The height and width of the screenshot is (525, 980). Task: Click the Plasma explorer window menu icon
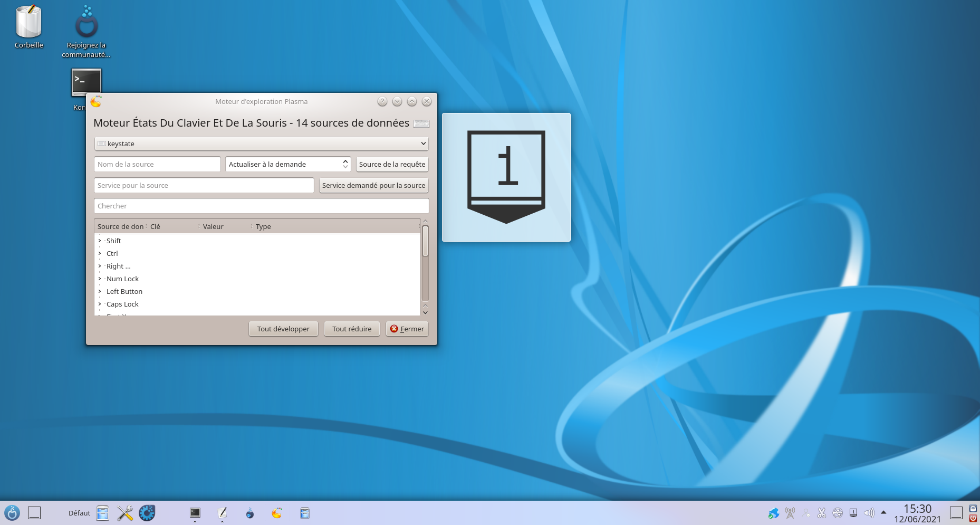point(96,101)
